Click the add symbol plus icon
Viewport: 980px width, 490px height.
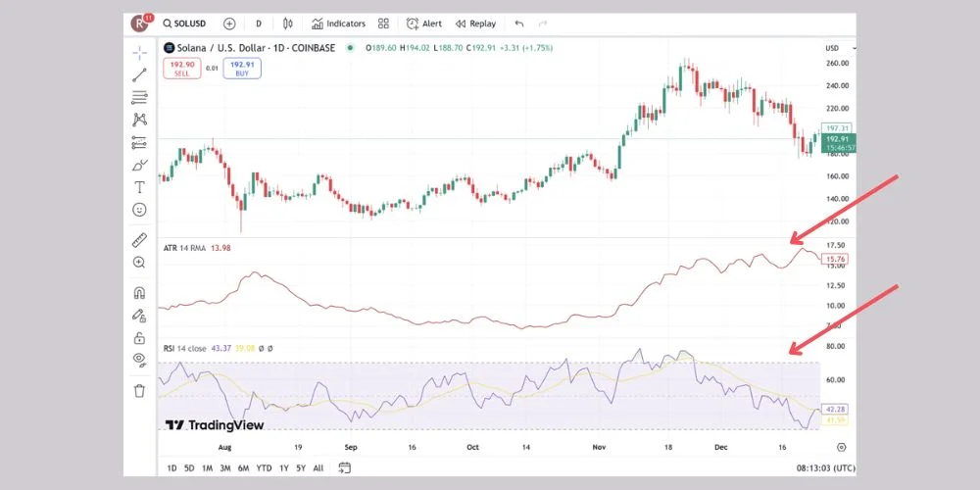[x=229, y=24]
